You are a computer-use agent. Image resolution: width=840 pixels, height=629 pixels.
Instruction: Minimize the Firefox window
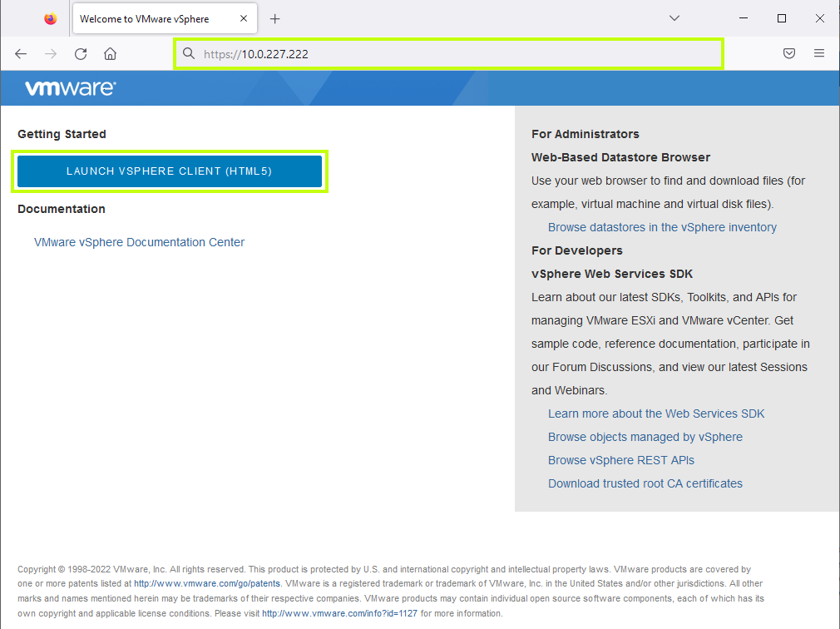click(744, 18)
